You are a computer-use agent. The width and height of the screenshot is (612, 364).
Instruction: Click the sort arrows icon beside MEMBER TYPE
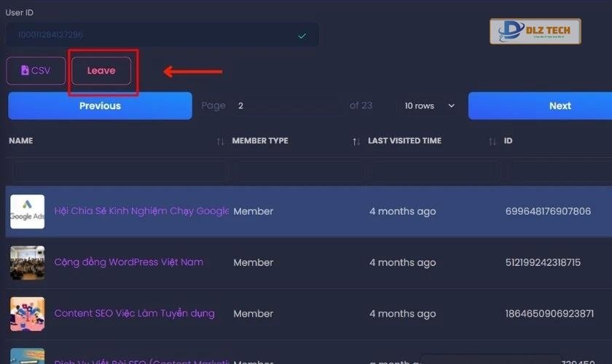click(356, 142)
